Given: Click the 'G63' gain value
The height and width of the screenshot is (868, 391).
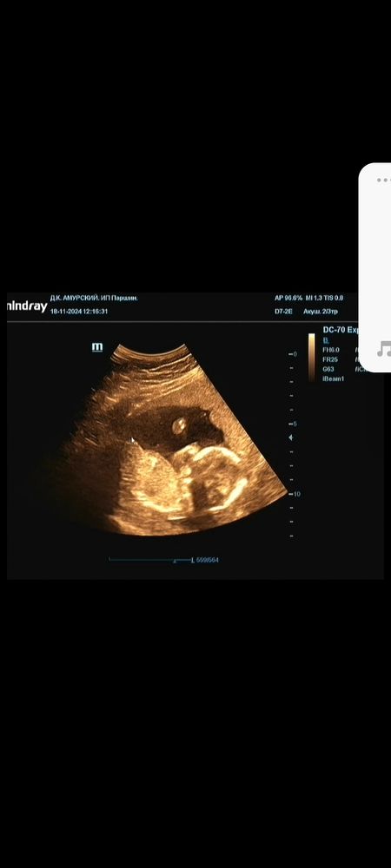Looking at the screenshot, I should pyautogui.click(x=329, y=369).
